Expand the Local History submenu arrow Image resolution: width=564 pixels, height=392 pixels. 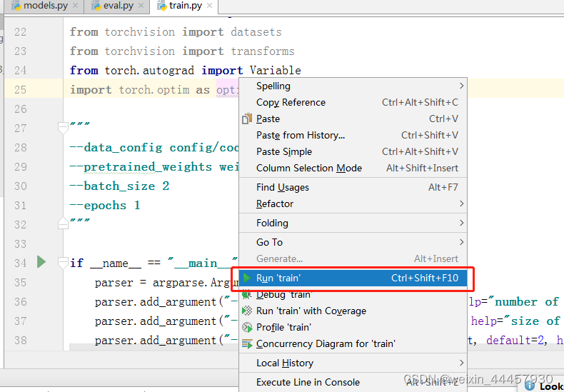click(x=461, y=363)
